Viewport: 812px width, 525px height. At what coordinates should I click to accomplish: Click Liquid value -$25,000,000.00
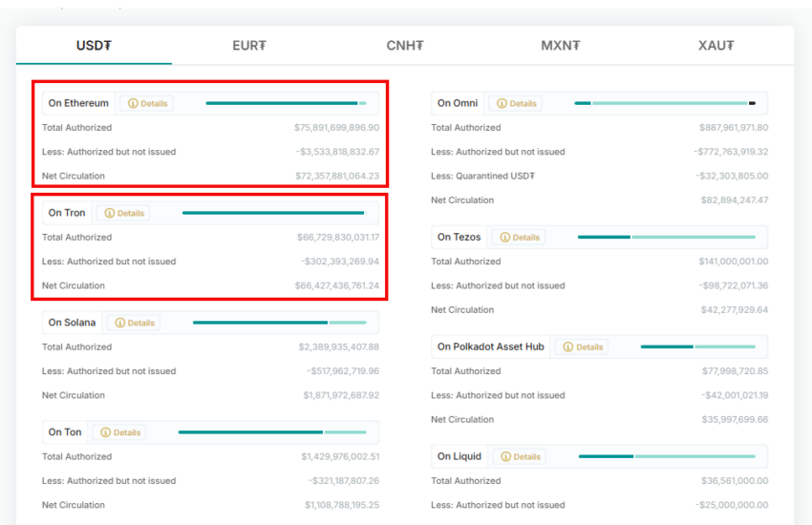tap(733, 505)
